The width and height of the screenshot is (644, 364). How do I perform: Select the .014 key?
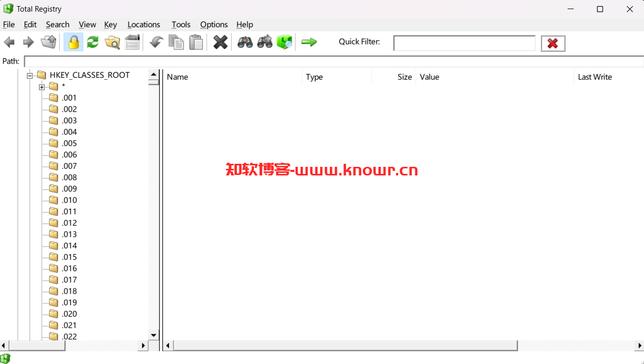(69, 246)
